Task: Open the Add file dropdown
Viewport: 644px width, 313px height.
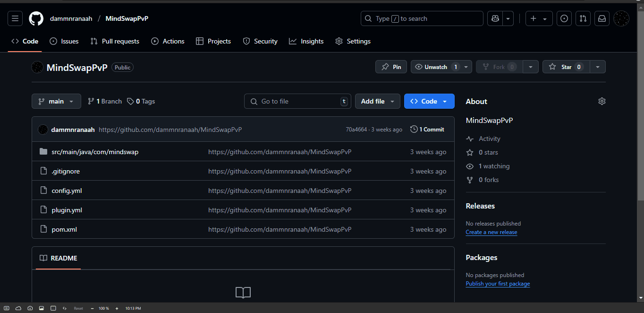Action: [x=378, y=101]
